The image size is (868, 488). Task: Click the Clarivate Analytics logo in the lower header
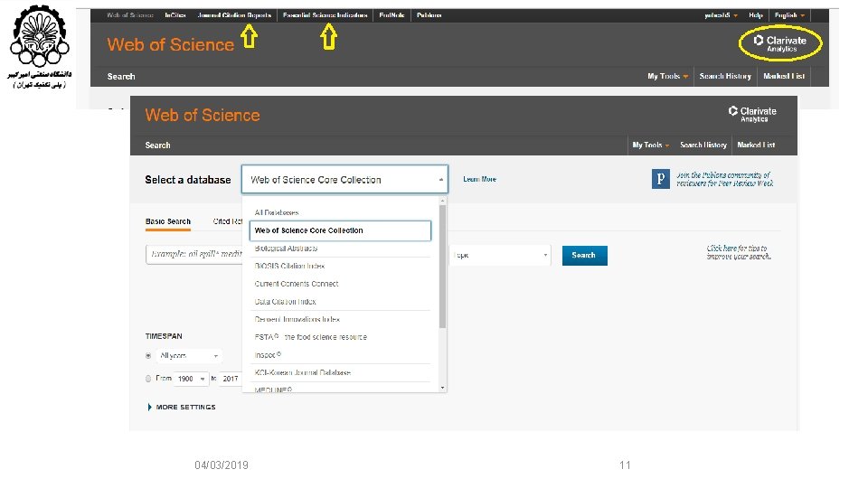(x=752, y=114)
